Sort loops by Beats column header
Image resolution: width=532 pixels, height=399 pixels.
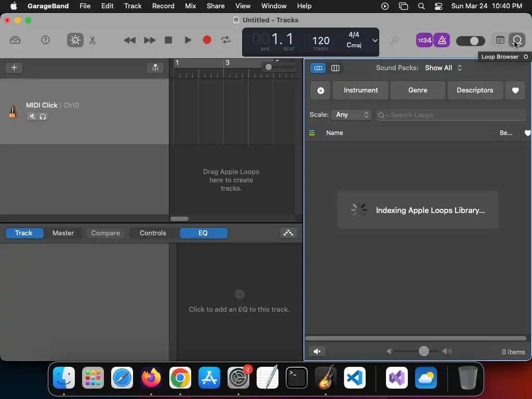pyautogui.click(x=506, y=133)
